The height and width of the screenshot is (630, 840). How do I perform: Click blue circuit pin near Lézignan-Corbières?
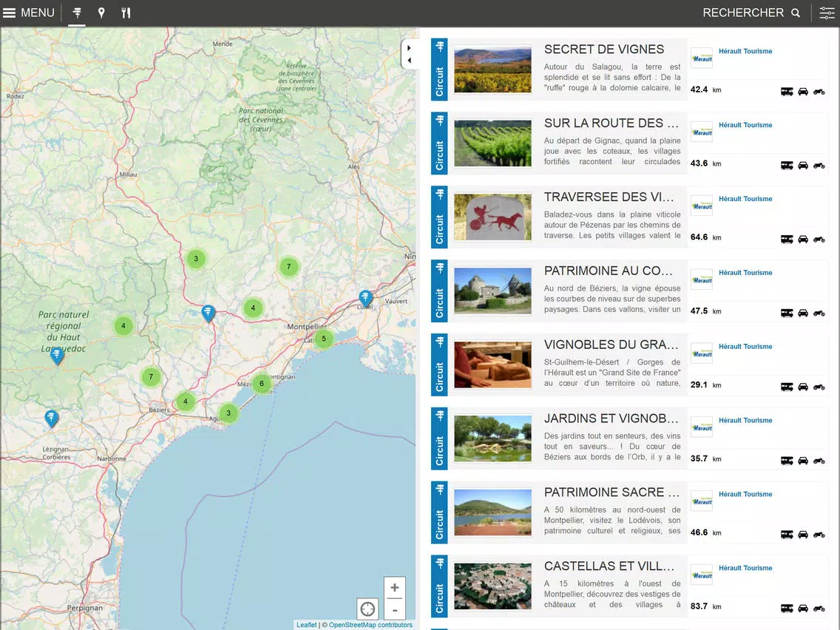pos(51,418)
